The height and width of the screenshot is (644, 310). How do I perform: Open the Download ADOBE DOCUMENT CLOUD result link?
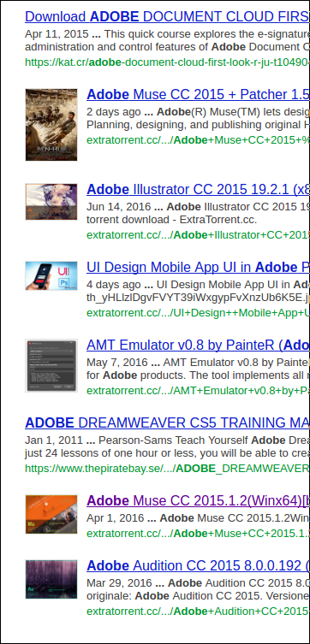point(167,16)
